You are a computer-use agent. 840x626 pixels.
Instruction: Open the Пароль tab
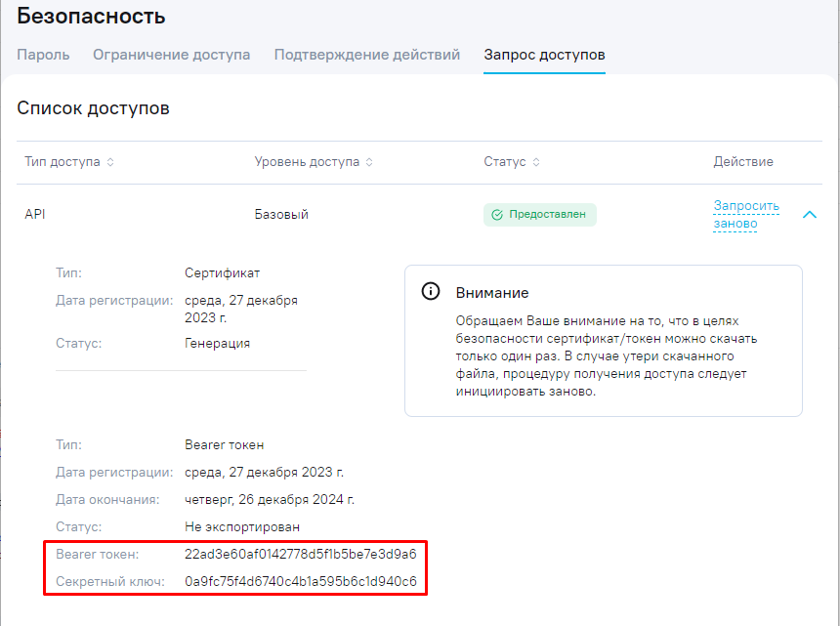[x=43, y=55]
